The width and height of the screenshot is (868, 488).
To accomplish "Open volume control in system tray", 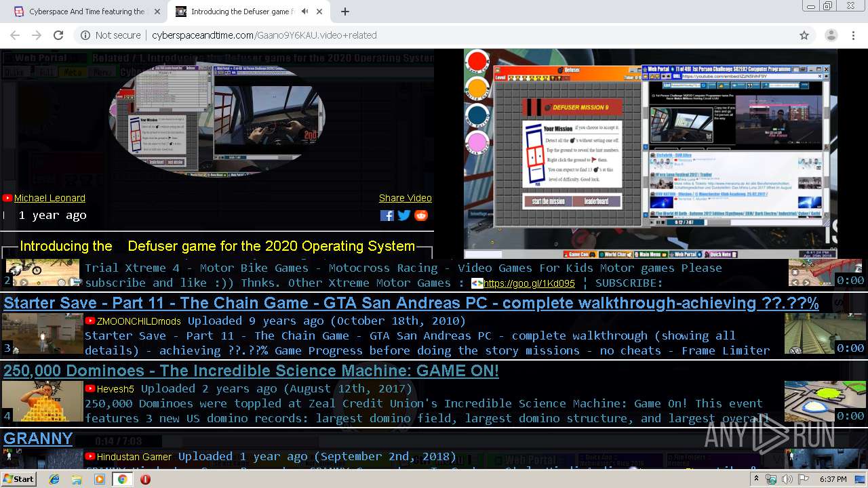I will coord(787,479).
